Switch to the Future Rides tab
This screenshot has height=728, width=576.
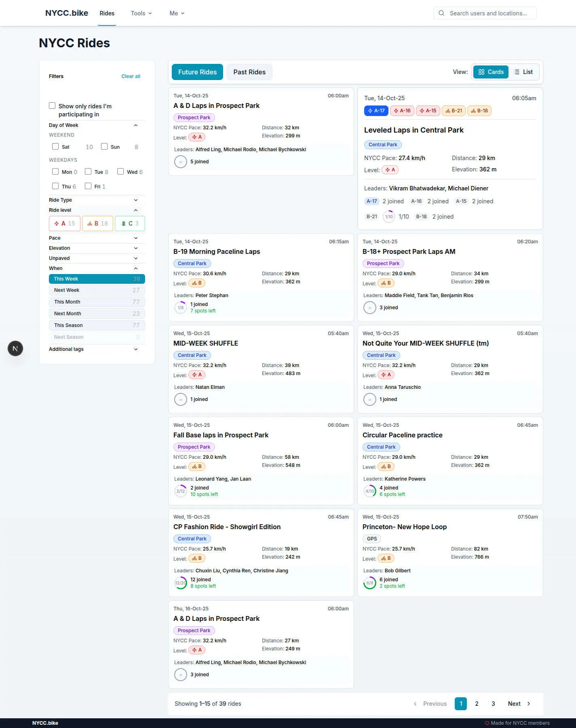click(197, 72)
